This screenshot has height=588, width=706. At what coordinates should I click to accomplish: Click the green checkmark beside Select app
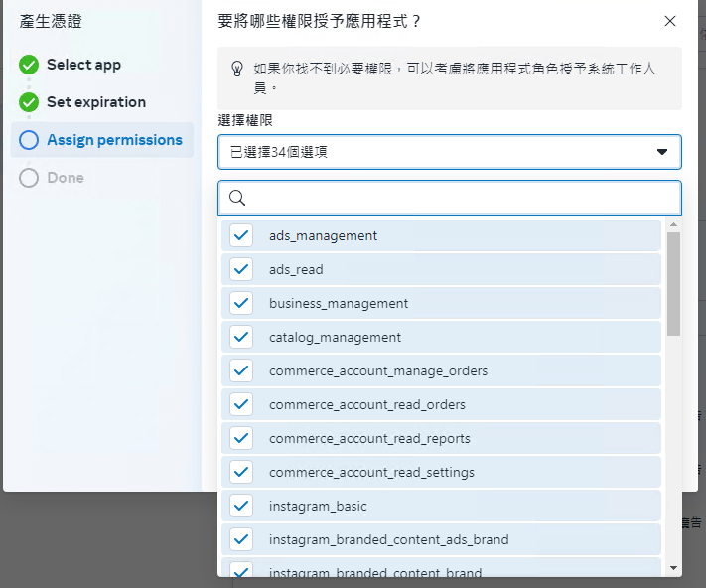pyautogui.click(x=29, y=65)
